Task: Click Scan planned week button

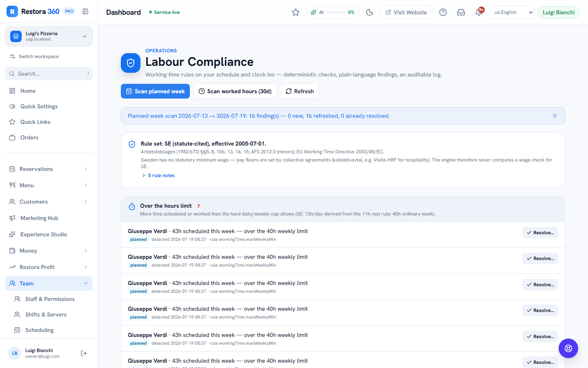Action: pyautogui.click(x=156, y=91)
